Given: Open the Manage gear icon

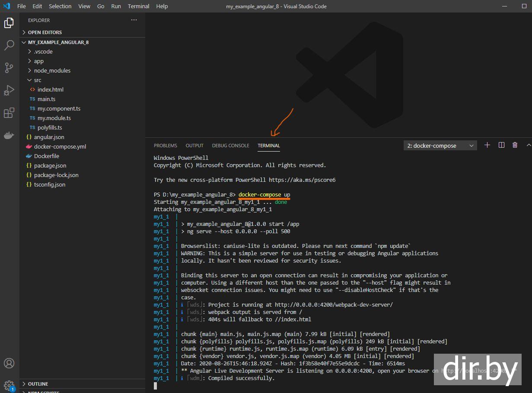Looking at the screenshot, I should tap(9, 385).
